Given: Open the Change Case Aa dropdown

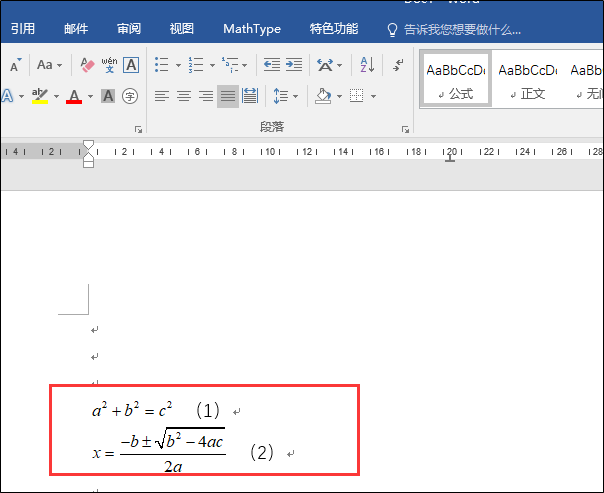Looking at the screenshot, I should [49, 65].
